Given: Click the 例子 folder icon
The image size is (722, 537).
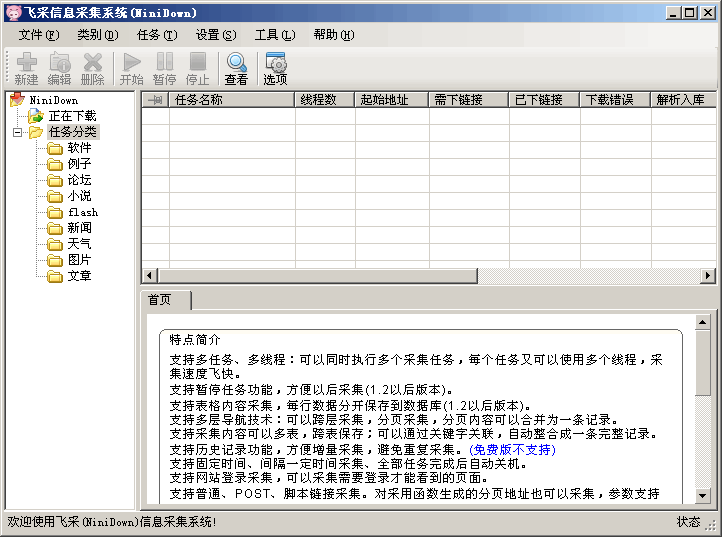Looking at the screenshot, I should [x=55, y=164].
